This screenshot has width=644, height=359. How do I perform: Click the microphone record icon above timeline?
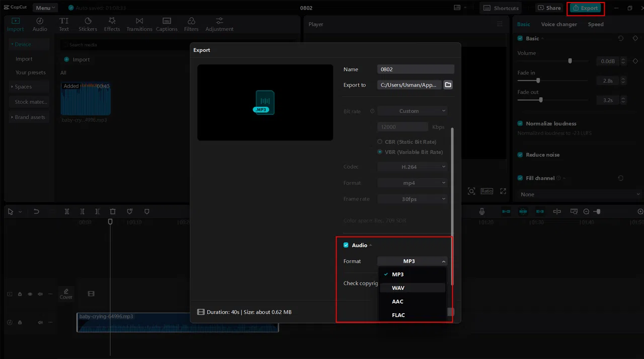pyautogui.click(x=482, y=211)
